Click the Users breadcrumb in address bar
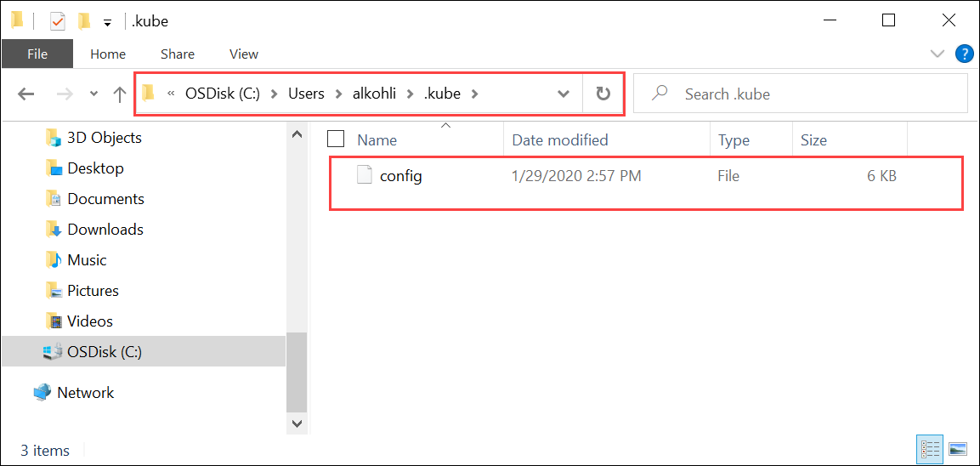980x466 pixels. click(x=306, y=94)
